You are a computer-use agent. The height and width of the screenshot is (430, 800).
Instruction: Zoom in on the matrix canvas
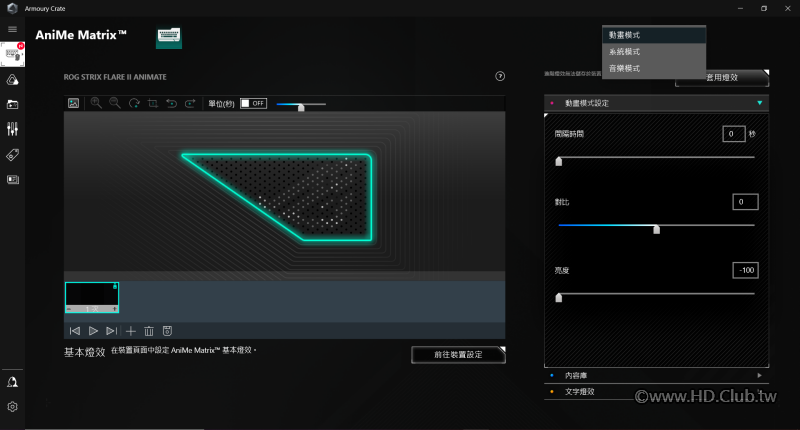point(96,103)
